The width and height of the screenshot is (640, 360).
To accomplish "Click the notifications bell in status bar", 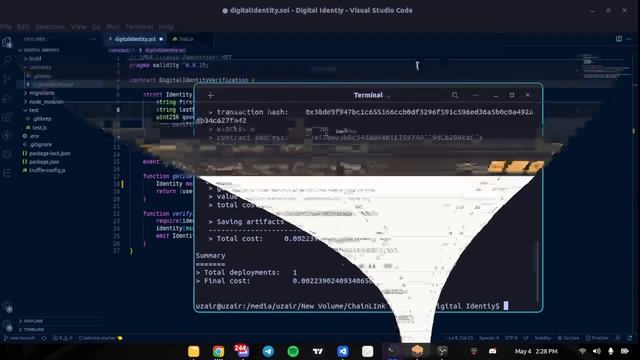I will pos(630,338).
